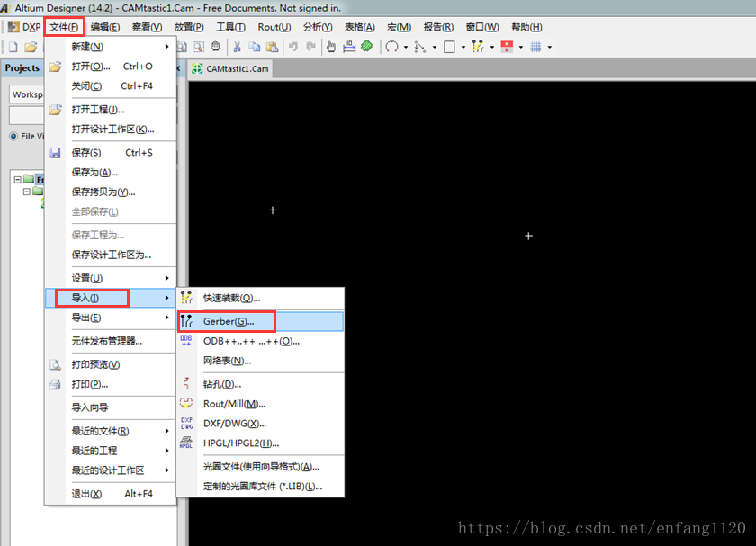
Task: Open dropdown arrow next to arc tool
Action: pos(406,48)
